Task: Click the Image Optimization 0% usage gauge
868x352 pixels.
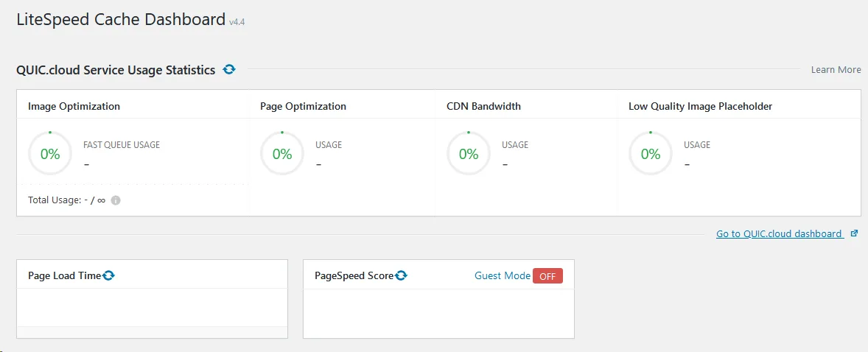Action: 50,154
